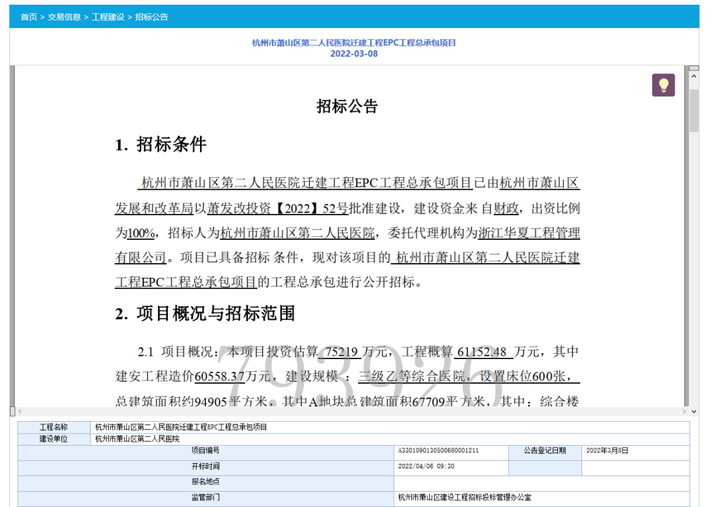The height and width of the screenshot is (507, 720).
Task: Click the 工程名称 label cell
Action: click(x=54, y=427)
